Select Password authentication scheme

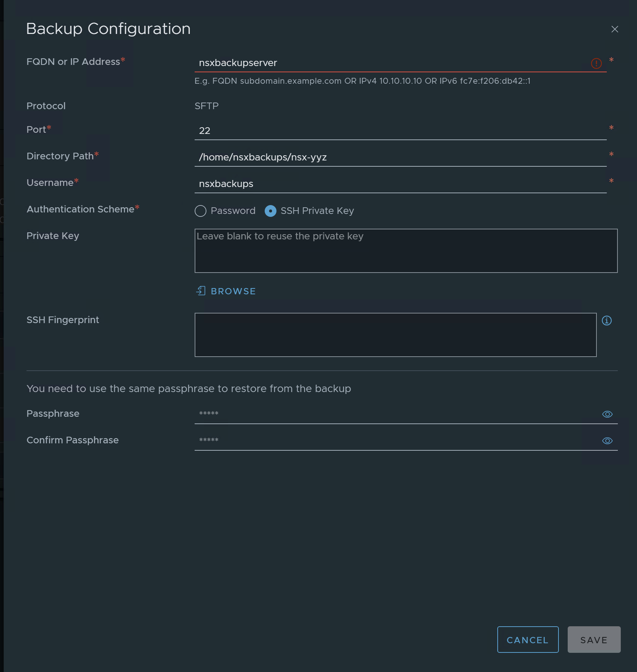pos(201,211)
